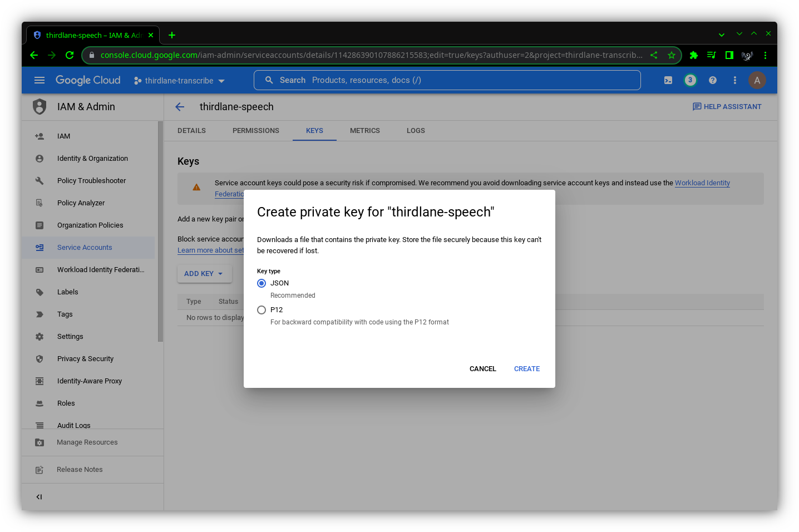The height and width of the screenshot is (532, 799).
Task: Click the Google Cloud logo
Action: (x=88, y=80)
